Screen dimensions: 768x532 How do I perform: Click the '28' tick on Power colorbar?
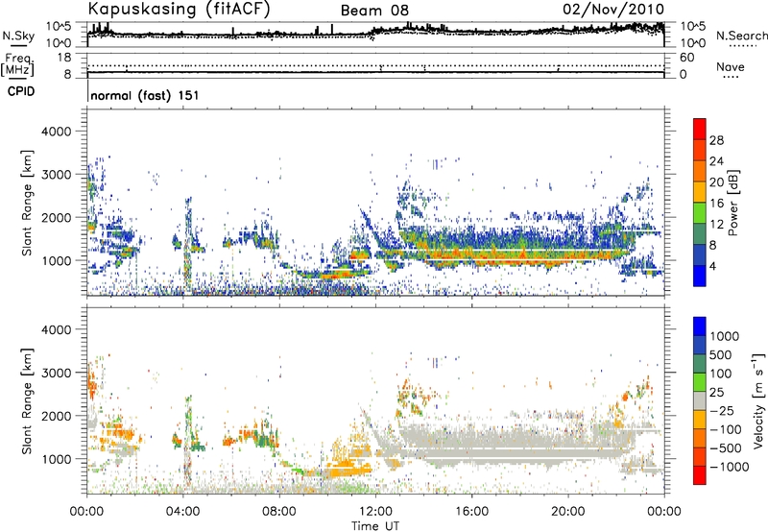(x=716, y=140)
